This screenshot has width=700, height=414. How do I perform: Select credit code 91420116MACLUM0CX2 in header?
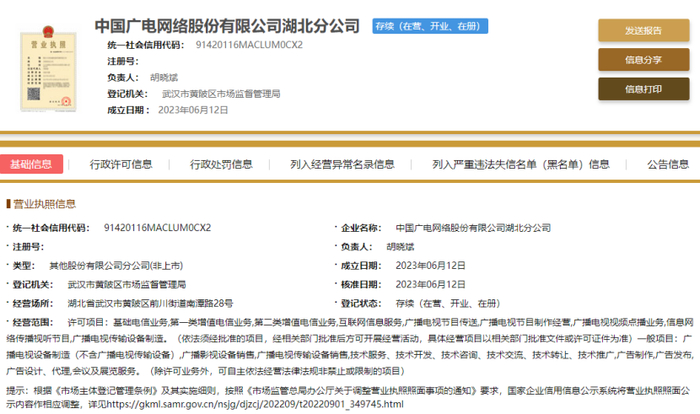point(249,45)
